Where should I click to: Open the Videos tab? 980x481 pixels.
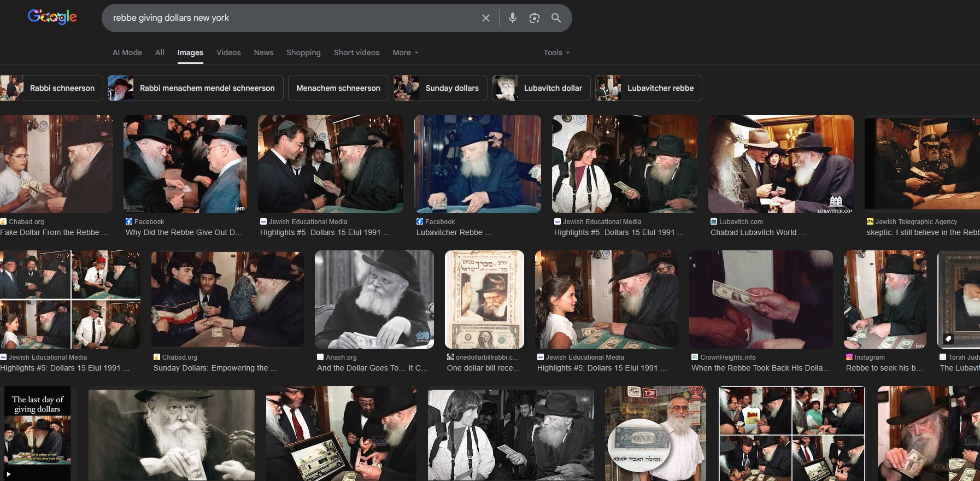pyautogui.click(x=228, y=52)
